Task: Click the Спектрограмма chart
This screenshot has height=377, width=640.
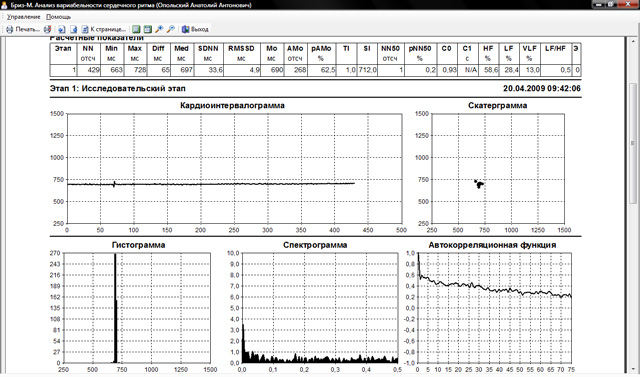Action: (x=320, y=308)
